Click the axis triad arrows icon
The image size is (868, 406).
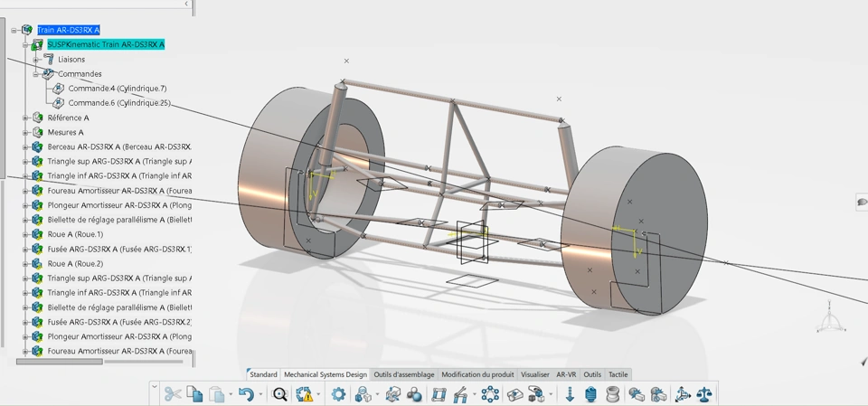684,394
